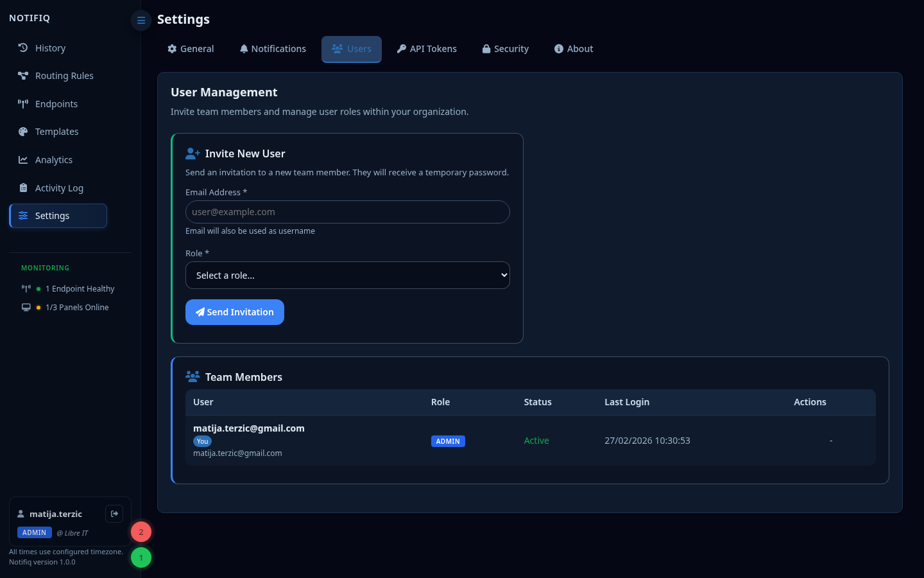Click the ADMIN badge in sidebar profile
The image size is (924, 578).
click(x=35, y=532)
